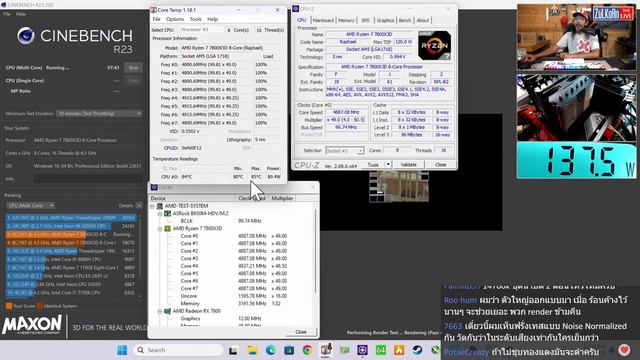The width and height of the screenshot is (640, 360).
Task: Click the green 64 taskbar icon
Action: click(380, 350)
